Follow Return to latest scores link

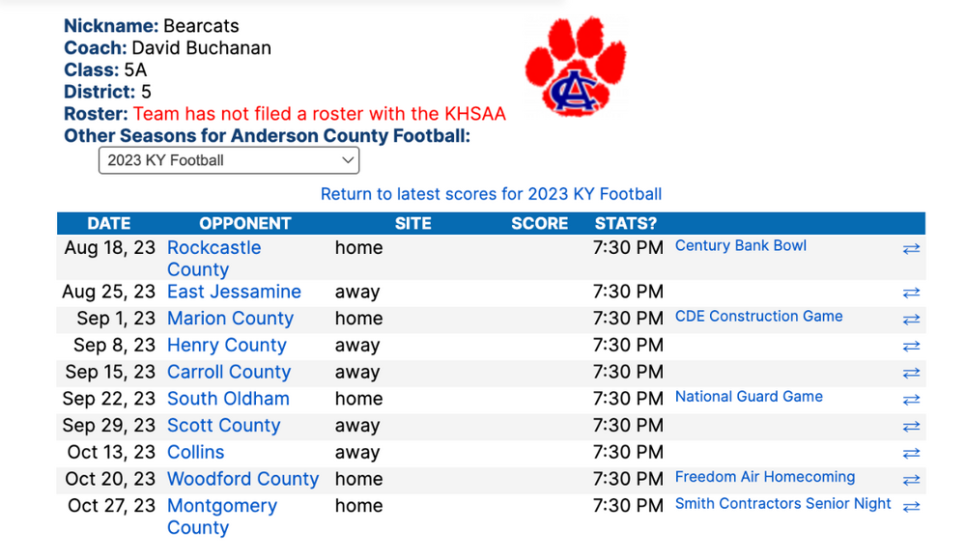(x=491, y=194)
